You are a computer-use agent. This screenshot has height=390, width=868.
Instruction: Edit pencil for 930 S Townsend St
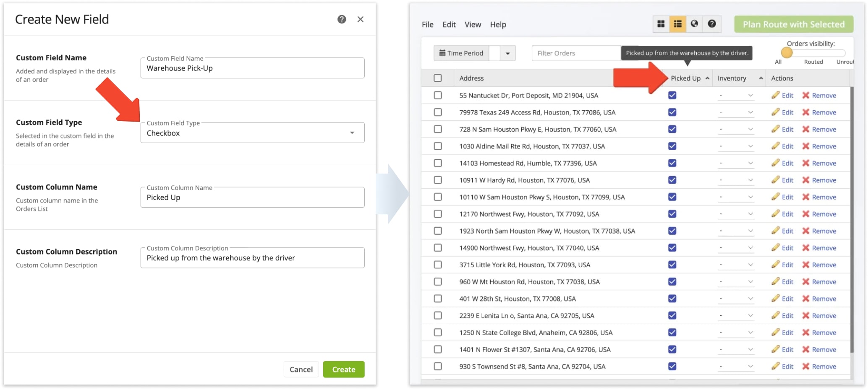(x=775, y=367)
